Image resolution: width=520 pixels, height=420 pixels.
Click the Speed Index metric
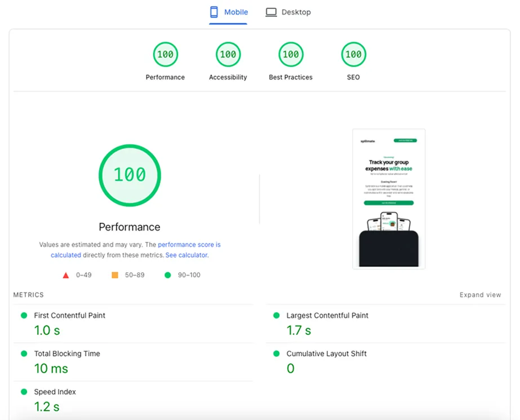tap(55, 392)
